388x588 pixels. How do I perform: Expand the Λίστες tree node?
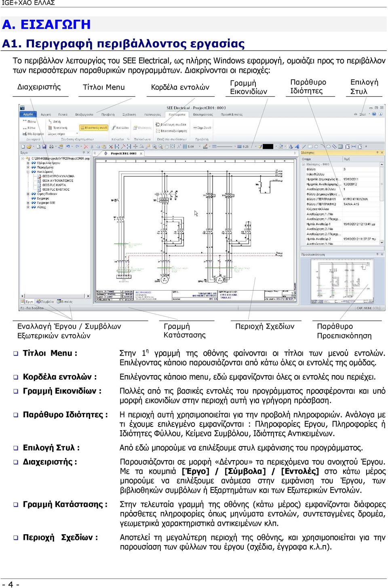(x=28, y=207)
